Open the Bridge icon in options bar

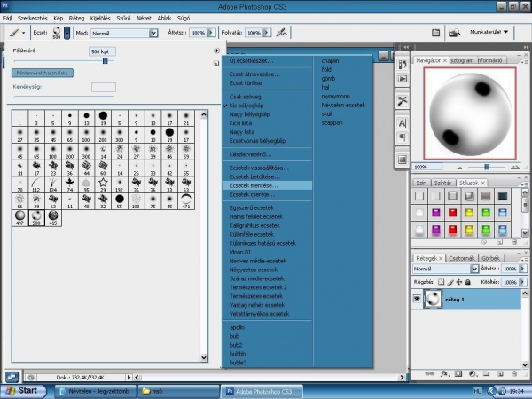click(x=454, y=33)
